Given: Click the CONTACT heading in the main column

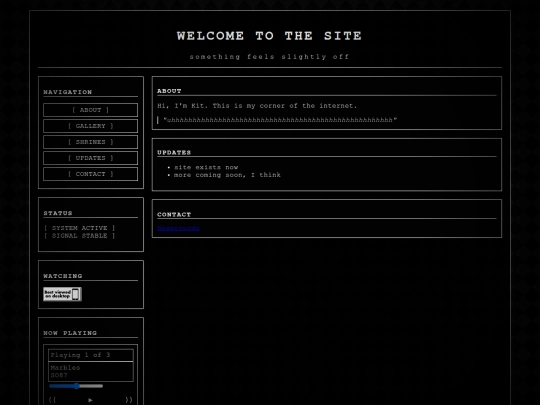Looking at the screenshot, I should 174,214.
